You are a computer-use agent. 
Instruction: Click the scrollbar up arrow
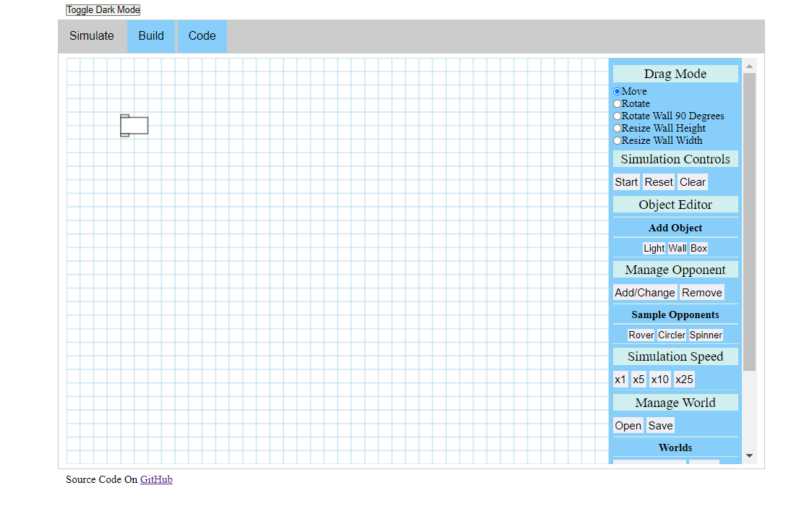pyautogui.click(x=749, y=67)
